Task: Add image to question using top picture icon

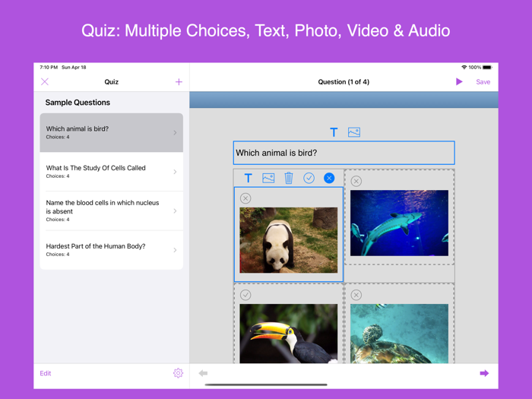Action: [354, 132]
